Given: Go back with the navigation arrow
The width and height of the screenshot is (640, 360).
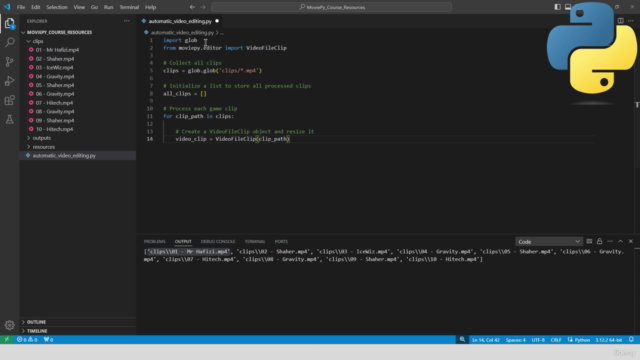Looking at the screenshot, I should coord(192,7).
